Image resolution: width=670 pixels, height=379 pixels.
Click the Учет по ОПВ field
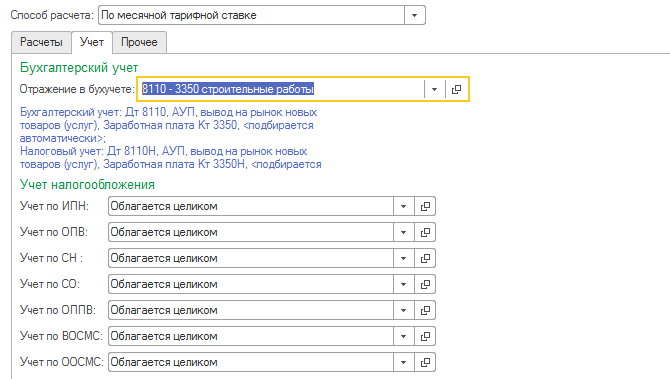click(x=251, y=232)
